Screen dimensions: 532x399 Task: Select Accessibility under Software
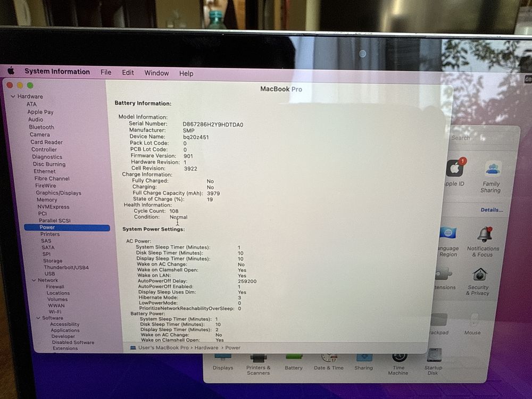coord(64,324)
